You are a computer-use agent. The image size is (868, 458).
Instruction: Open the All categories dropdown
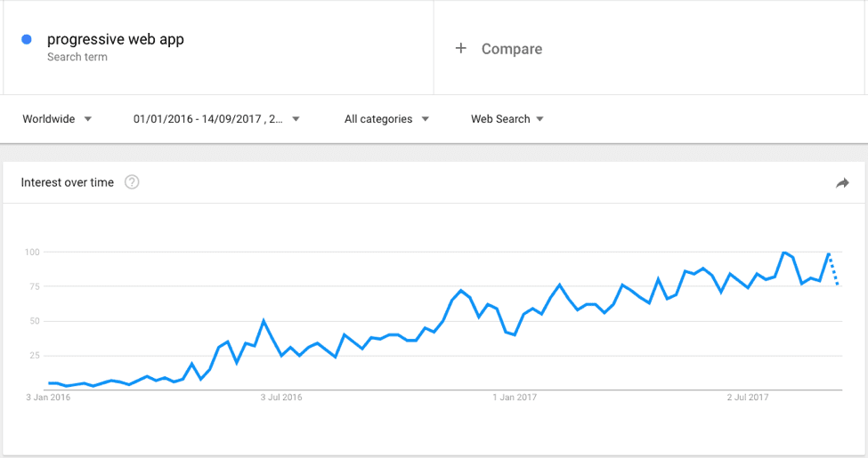pos(386,119)
